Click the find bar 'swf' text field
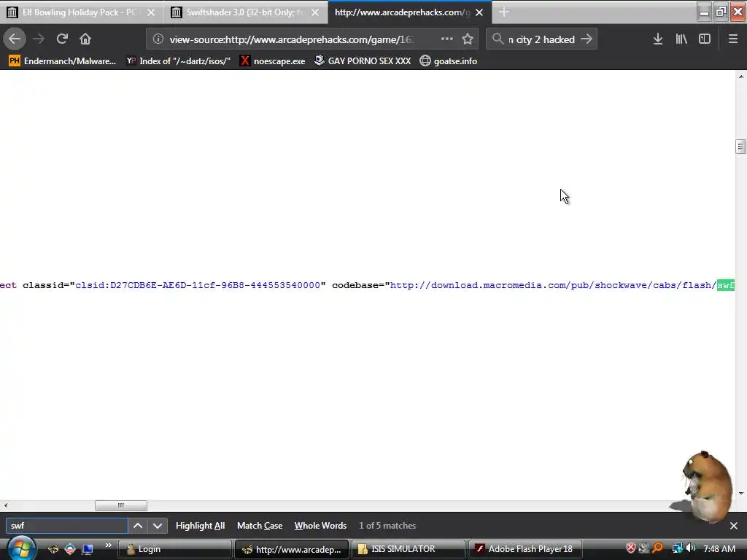The width and height of the screenshot is (747, 560). pos(66,526)
